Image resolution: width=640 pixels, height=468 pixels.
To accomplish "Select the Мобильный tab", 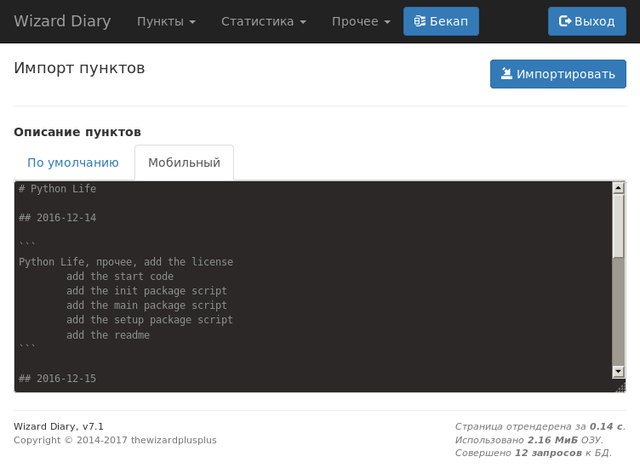I will click(x=184, y=162).
